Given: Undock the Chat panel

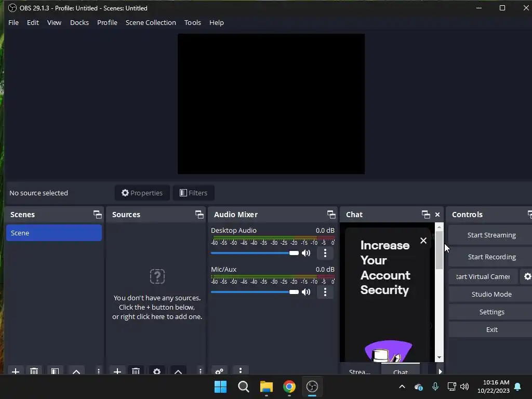Looking at the screenshot, I should click(x=426, y=215).
